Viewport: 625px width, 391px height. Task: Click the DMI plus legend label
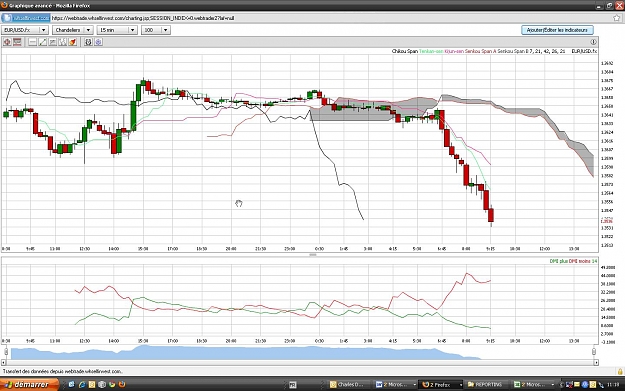pos(559,261)
